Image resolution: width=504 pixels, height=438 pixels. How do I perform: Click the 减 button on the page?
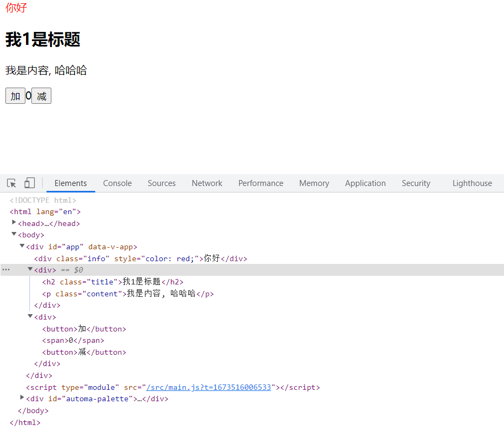pyautogui.click(x=42, y=96)
